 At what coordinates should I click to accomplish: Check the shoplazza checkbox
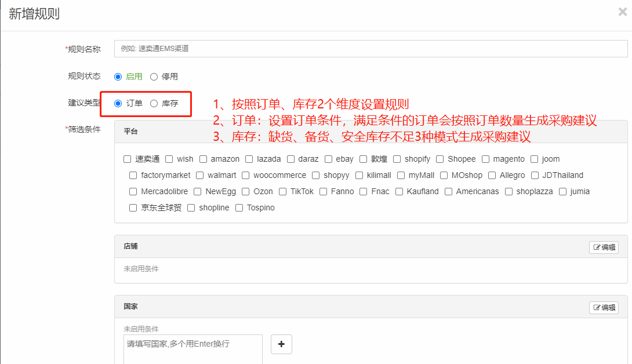(x=508, y=191)
